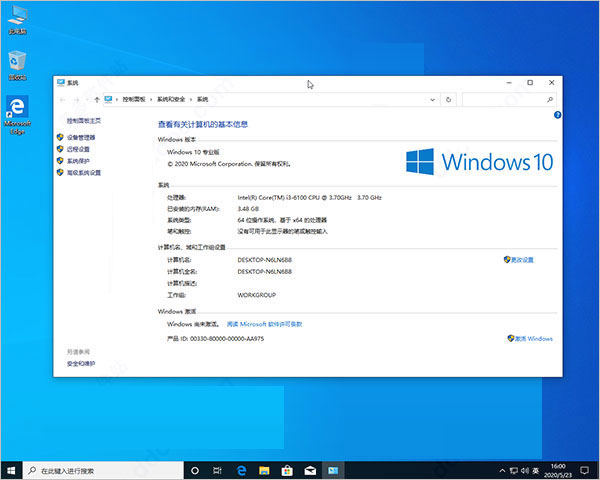The image size is (600, 480).
Task: Open the Windows Start menu
Action: coord(11,471)
